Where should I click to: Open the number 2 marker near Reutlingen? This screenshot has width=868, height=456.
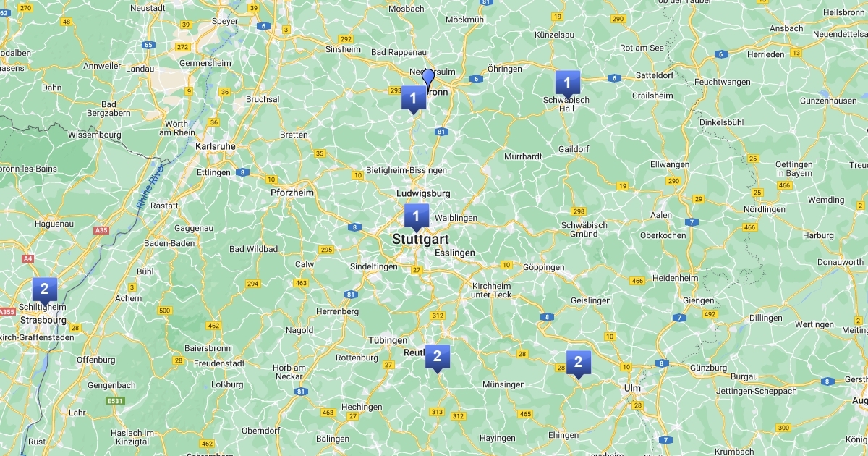[x=437, y=358]
